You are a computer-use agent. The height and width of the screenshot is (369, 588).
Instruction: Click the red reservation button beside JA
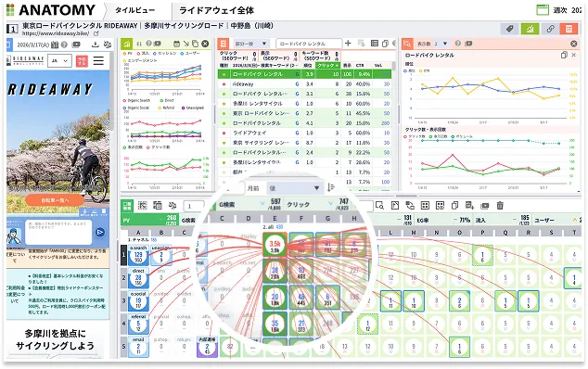coord(82,61)
